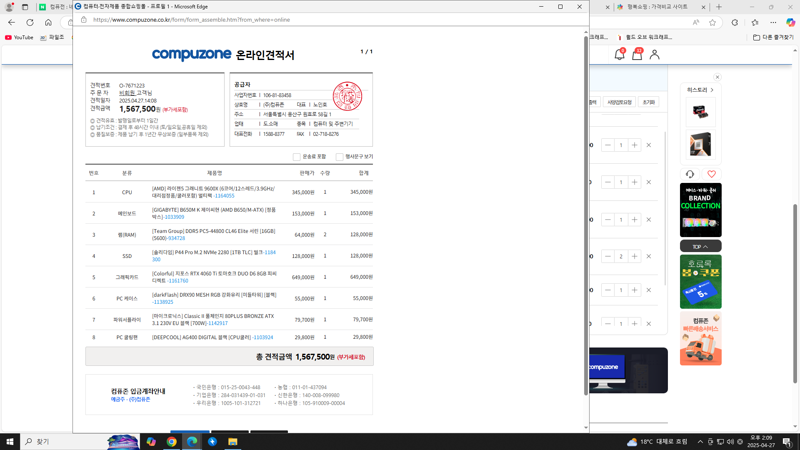
Task: Open the Windows notification center
Action: pyautogui.click(x=787, y=442)
